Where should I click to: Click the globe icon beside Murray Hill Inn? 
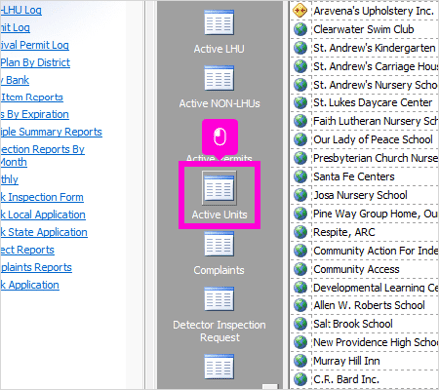tap(300, 361)
